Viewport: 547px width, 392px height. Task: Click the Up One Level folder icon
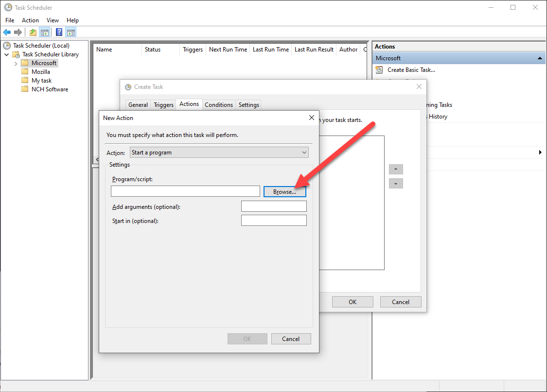(33, 33)
